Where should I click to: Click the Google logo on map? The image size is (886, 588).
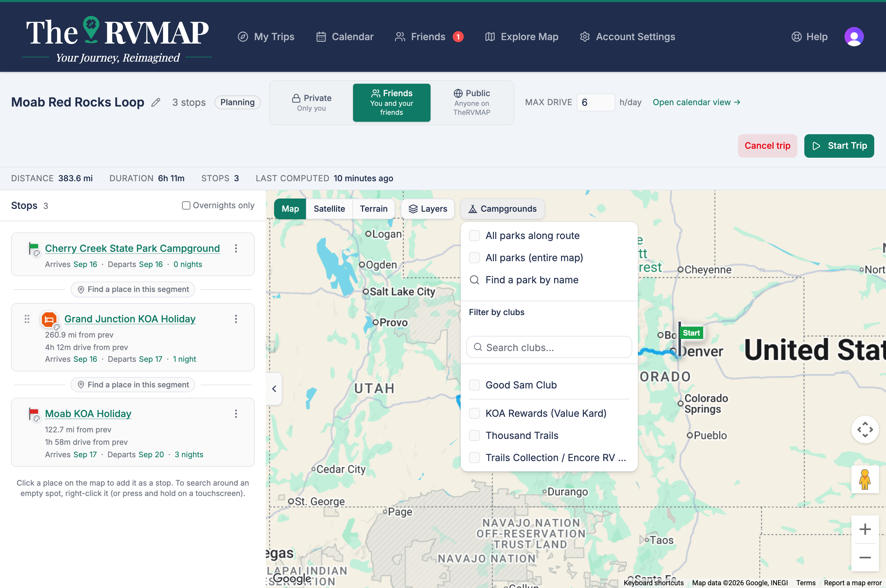pos(292,578)
